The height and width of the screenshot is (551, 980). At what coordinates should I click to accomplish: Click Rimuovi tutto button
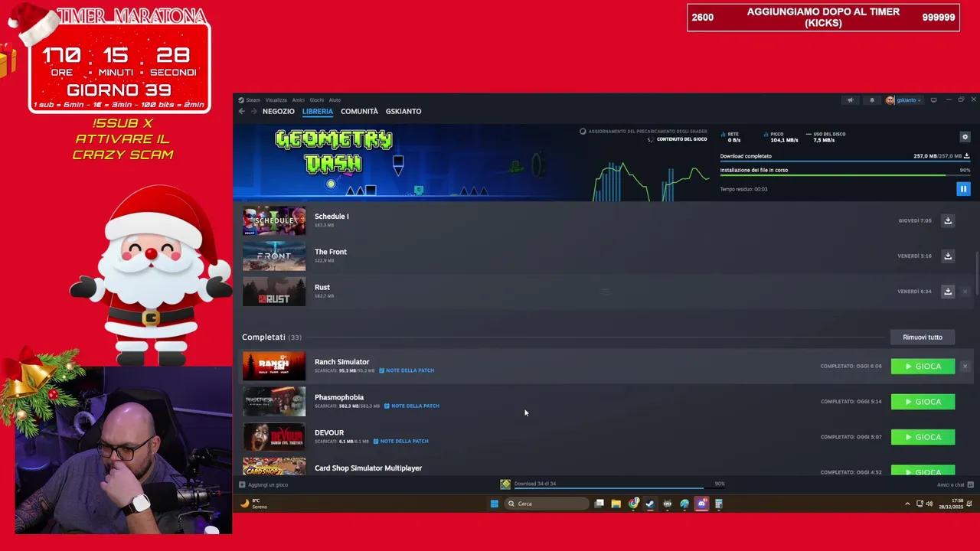(923, 337)
